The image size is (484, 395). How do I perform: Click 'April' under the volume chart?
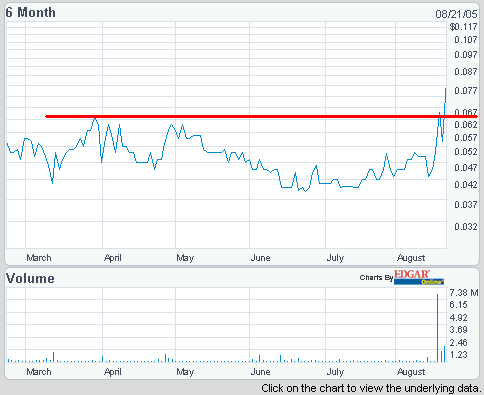113,372
